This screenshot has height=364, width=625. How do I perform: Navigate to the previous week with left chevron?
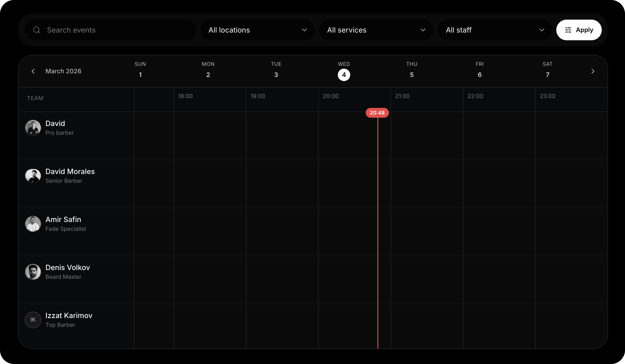33,71
